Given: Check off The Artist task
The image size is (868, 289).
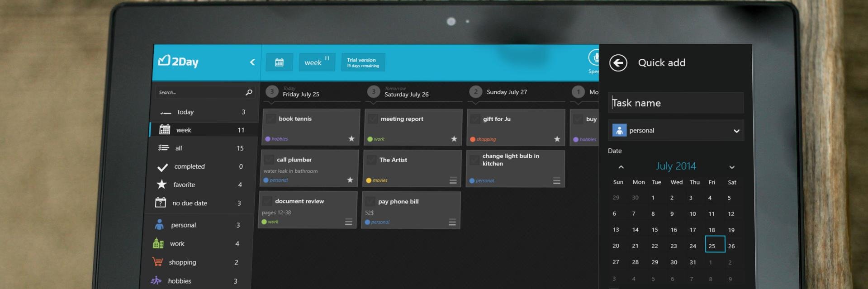Looking at the screenshot, I should tap(371, 160).
